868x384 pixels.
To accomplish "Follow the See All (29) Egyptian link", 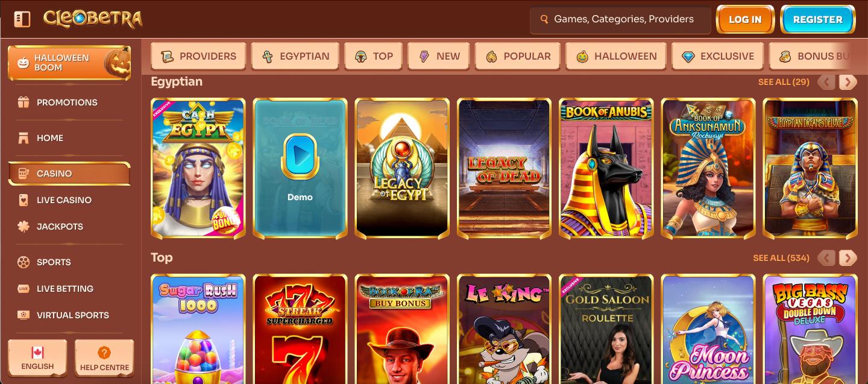I will (x=784, y=82).
